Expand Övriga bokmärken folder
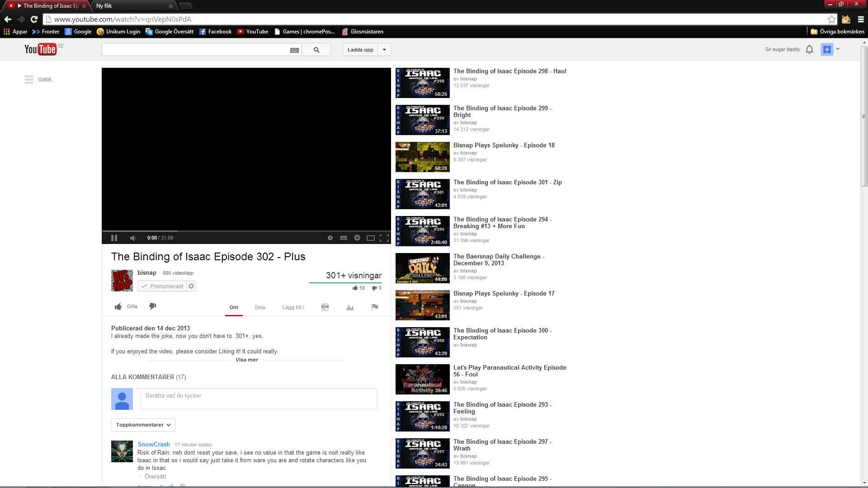Viewport: 868px width, 488px height. (x=837, y=32)
